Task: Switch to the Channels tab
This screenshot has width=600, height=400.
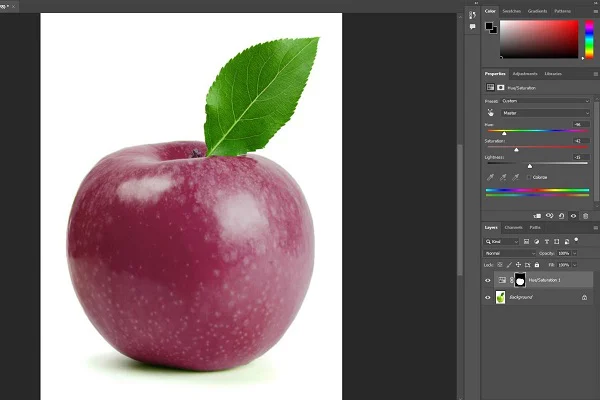Action: click(513, 228)
